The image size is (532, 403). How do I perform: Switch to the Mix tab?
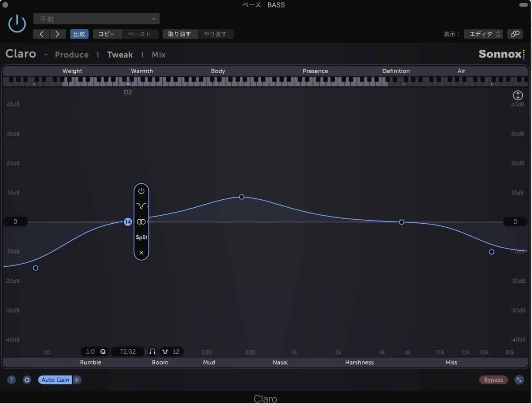click(159, 55)
